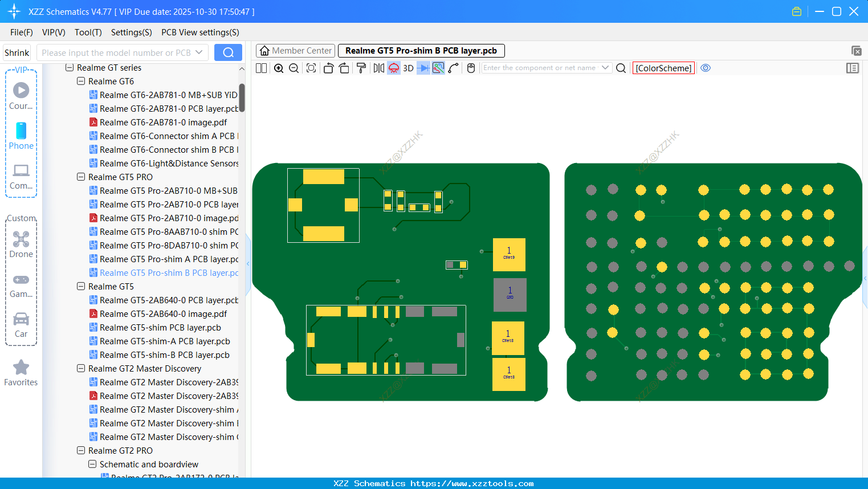Toggle the diode component symbol tool

point(423,68)
